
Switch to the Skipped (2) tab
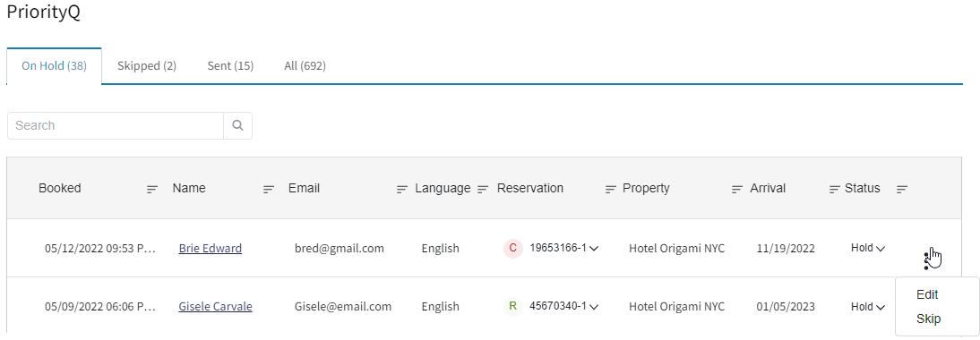147,65
